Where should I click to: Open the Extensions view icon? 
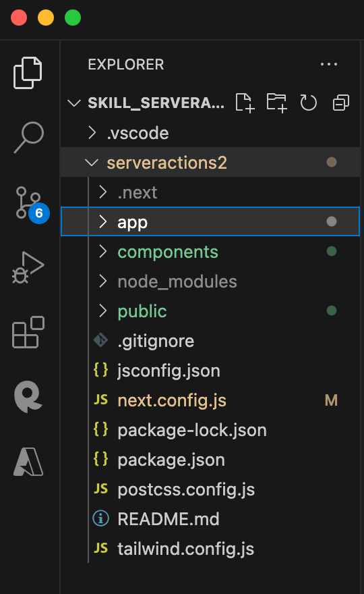28,332
